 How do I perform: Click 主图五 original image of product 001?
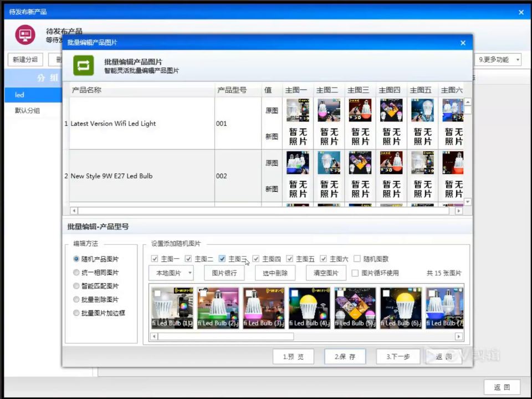[x=423, y=110]
